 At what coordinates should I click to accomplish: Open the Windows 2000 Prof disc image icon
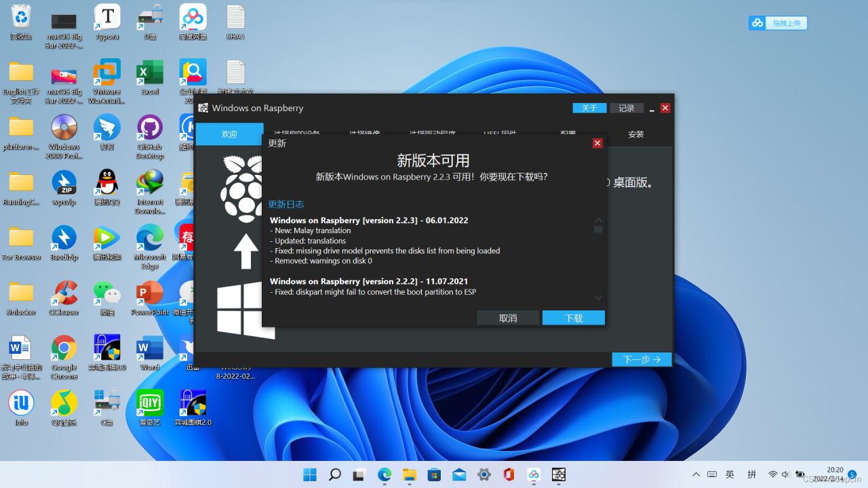pos(64,138)
